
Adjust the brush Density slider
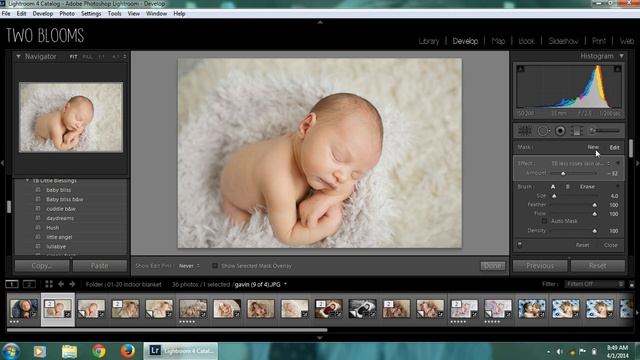tap(595, 231)
